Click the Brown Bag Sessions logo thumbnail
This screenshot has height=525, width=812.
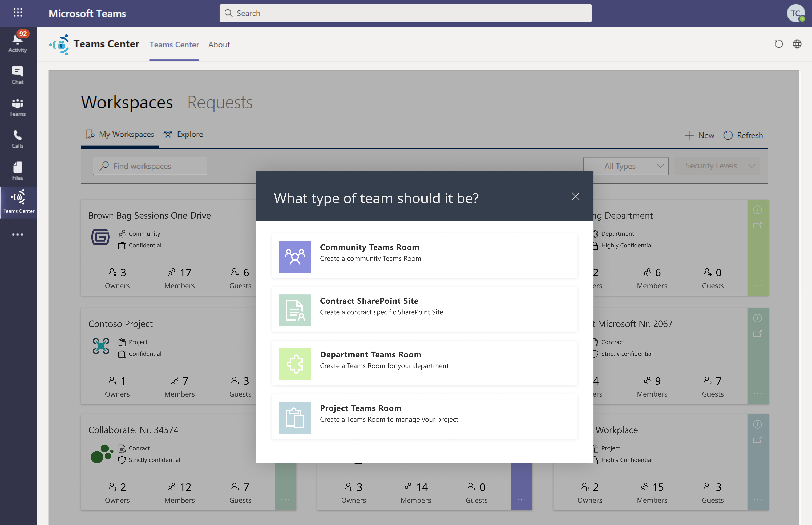pos(101,237)
